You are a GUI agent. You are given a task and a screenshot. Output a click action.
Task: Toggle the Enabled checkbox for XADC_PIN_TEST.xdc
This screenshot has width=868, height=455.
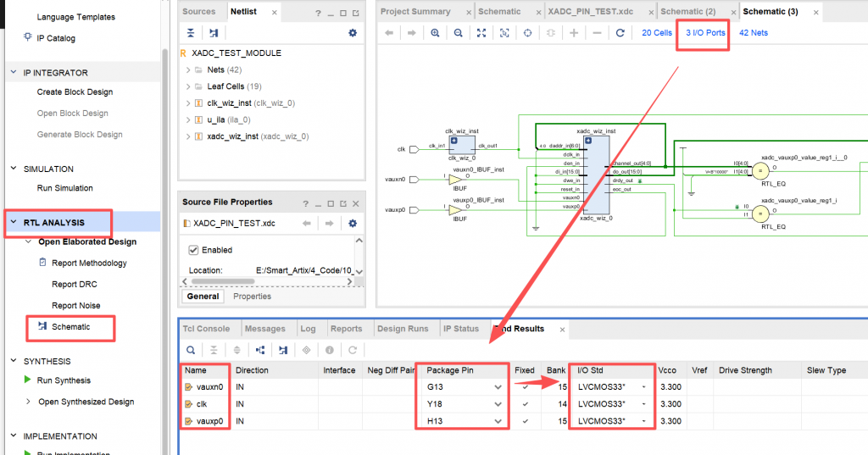(x=192, y=250)
